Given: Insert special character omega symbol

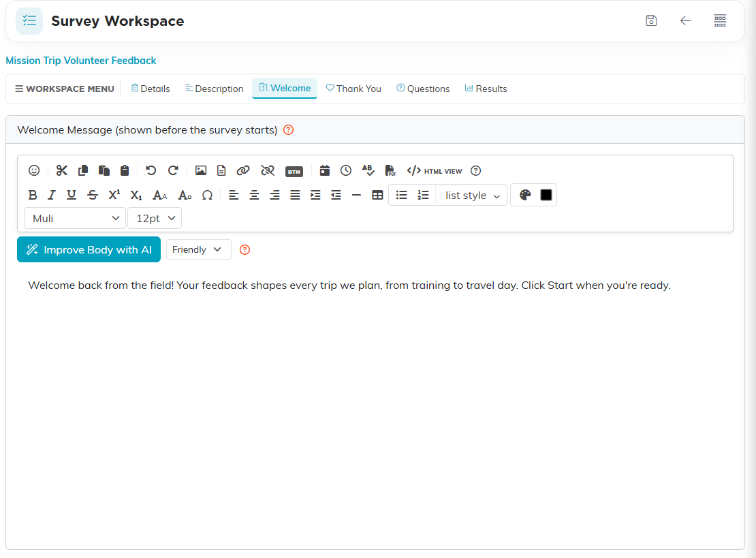Looking at the screenshot, I should tap(207, 196).
